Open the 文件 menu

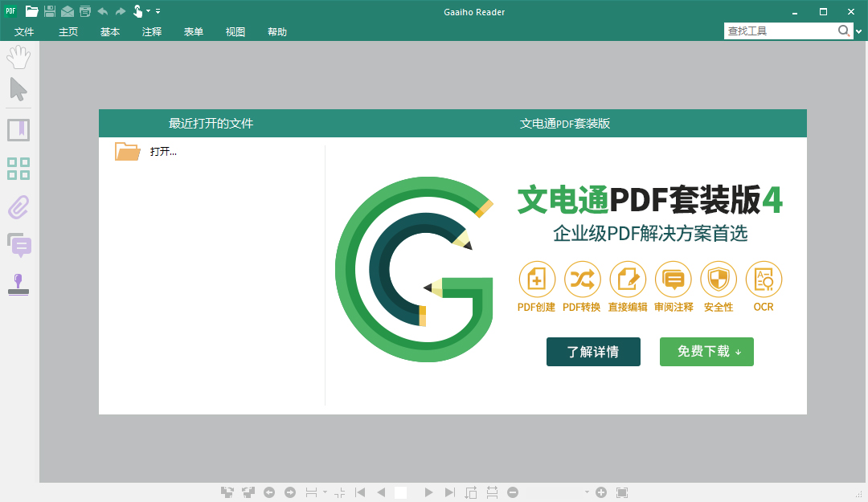[24, 31]
